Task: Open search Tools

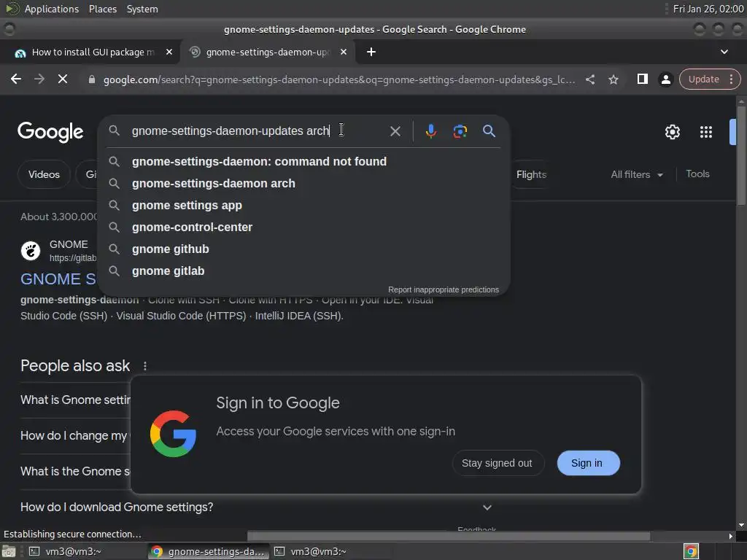Action: (697, 174)
